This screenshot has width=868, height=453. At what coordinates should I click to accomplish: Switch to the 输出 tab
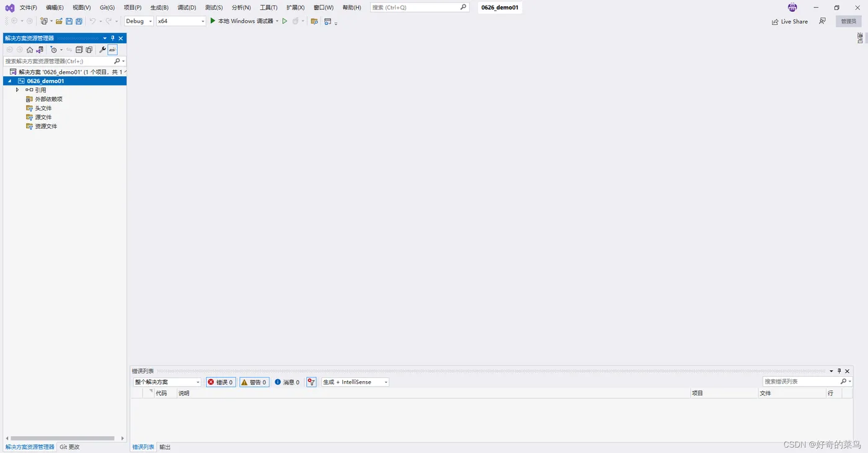click(x=165, y=447)
